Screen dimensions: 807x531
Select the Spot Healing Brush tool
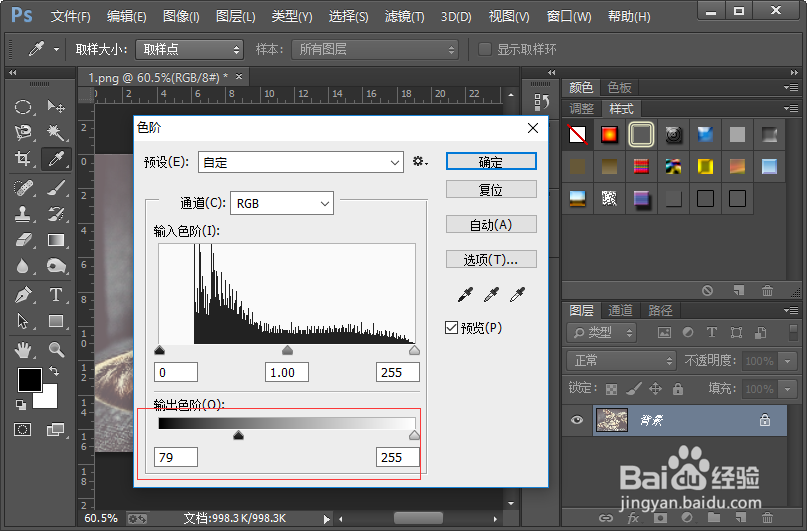[x=23, y=188]
